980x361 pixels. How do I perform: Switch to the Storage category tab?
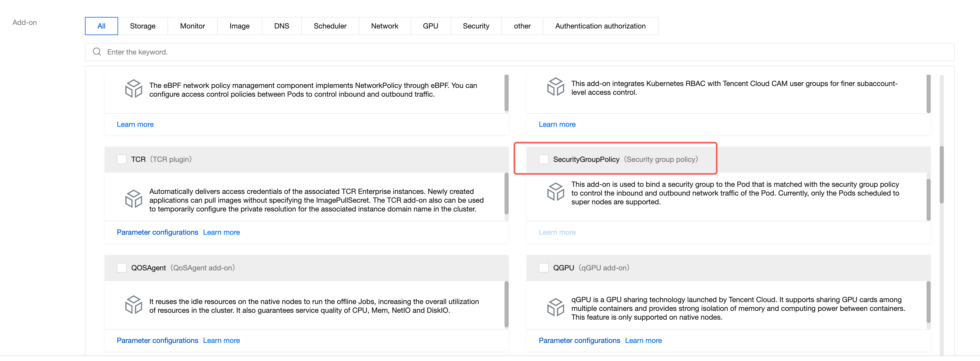(143, 26)
